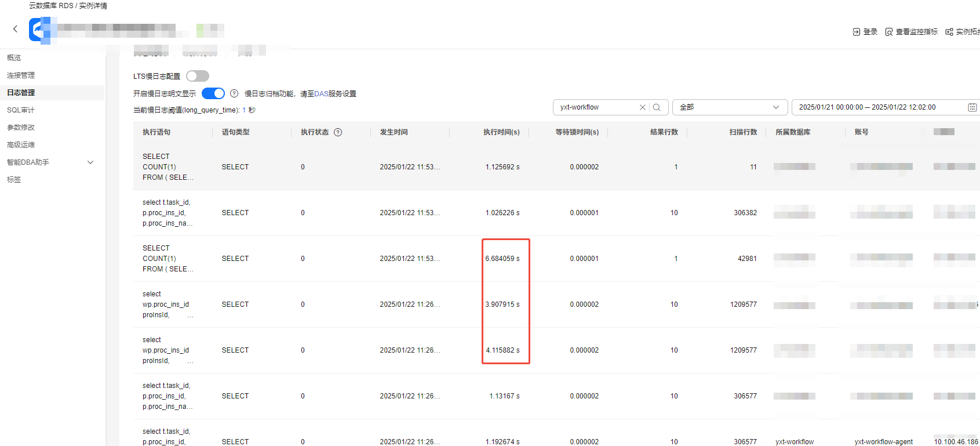Image resolution: width=980 pixels, height=446 pixels.
Task: Open 连接管理 in the sidebar
Action: coord(21,75)
